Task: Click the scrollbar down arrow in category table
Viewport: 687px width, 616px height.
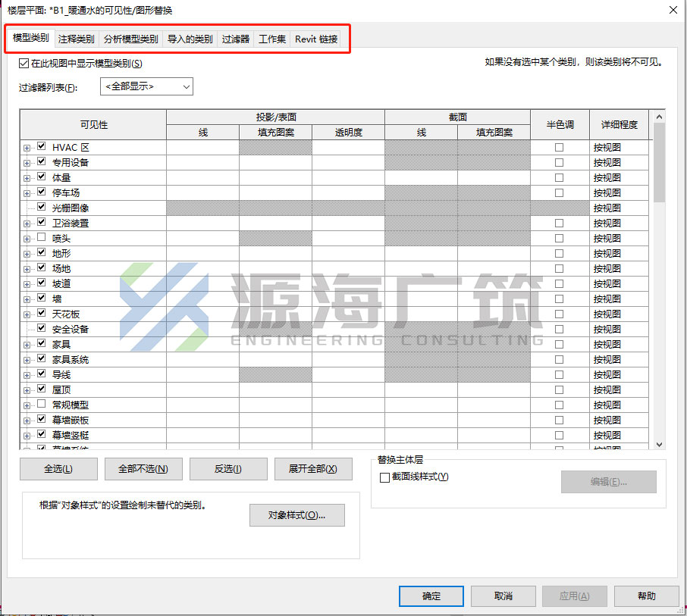Action: 659,444
